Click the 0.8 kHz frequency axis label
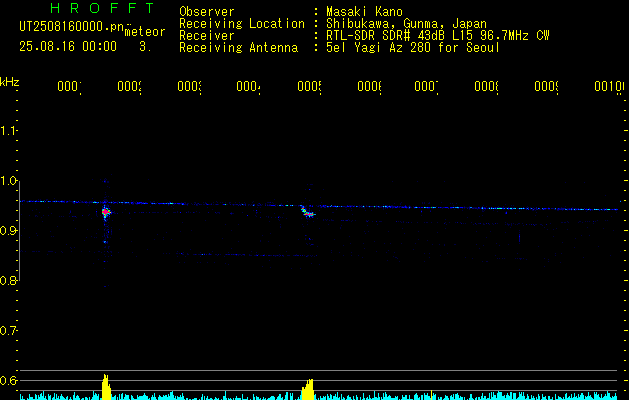 pyautogui.click(x=8, y=281)
